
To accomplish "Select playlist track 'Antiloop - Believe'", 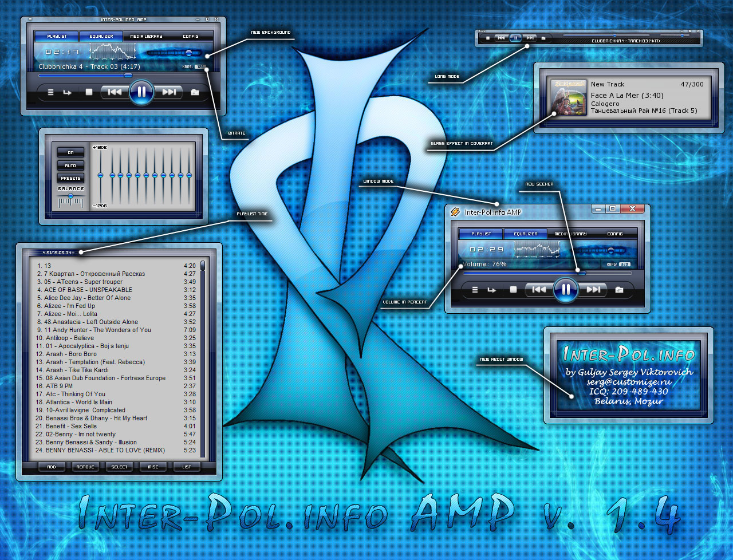I will [116, 338].
